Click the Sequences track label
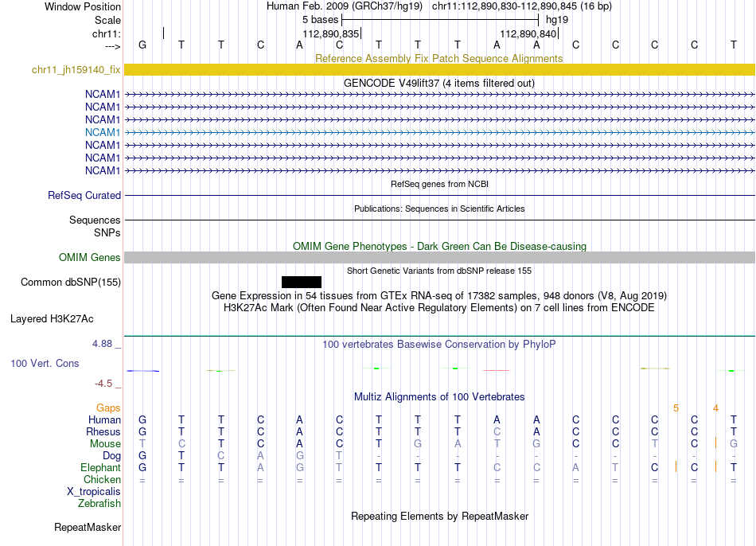Image resolution: width=756 pixels, height=546 pixels. click(95, 220)
